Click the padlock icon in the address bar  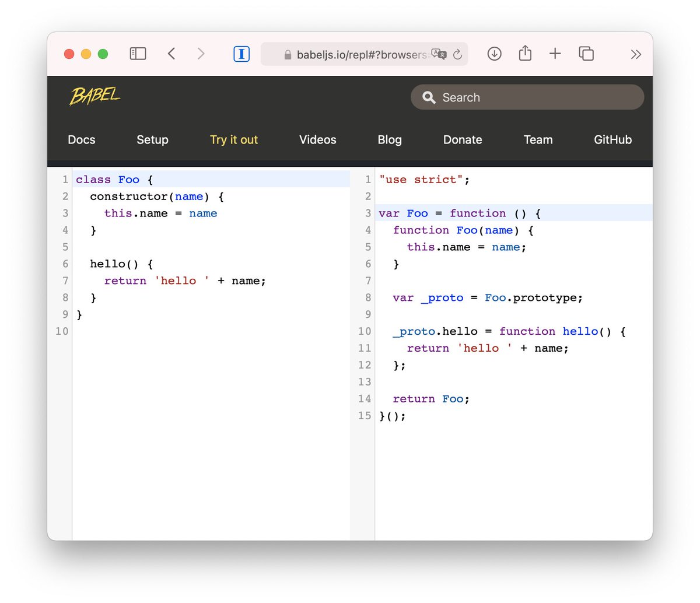click(x=287, y=54)
